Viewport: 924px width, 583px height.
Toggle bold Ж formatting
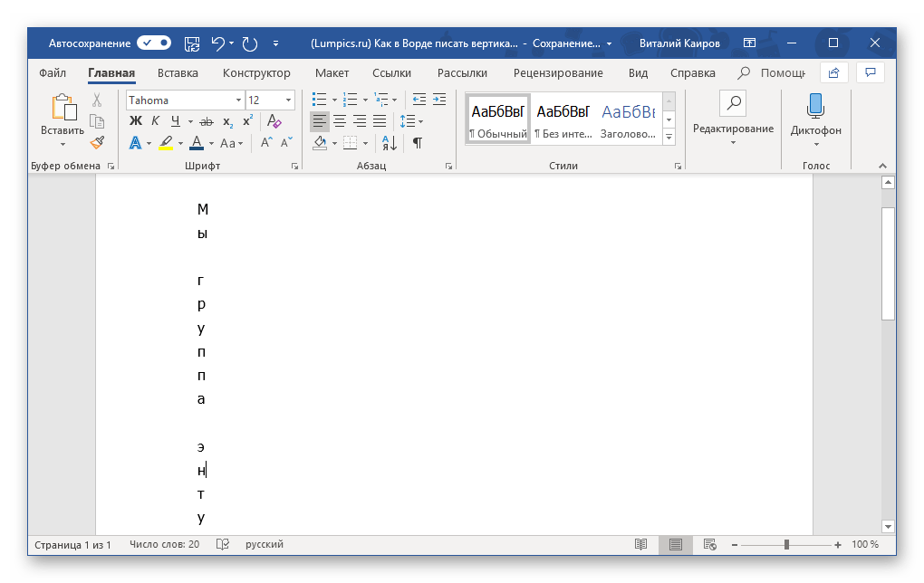click(x=136, y=121)
